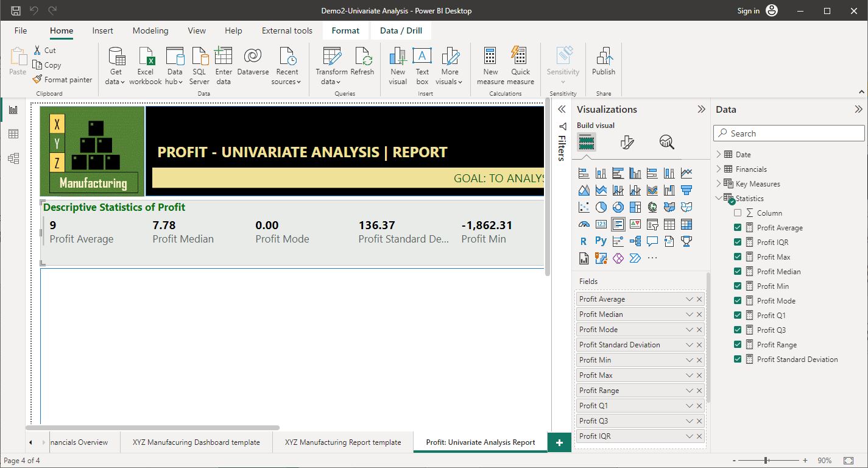Open the Modeling ribbon tab
The height and width of the screenshot is (468, 868).
[x=150, y=30]
